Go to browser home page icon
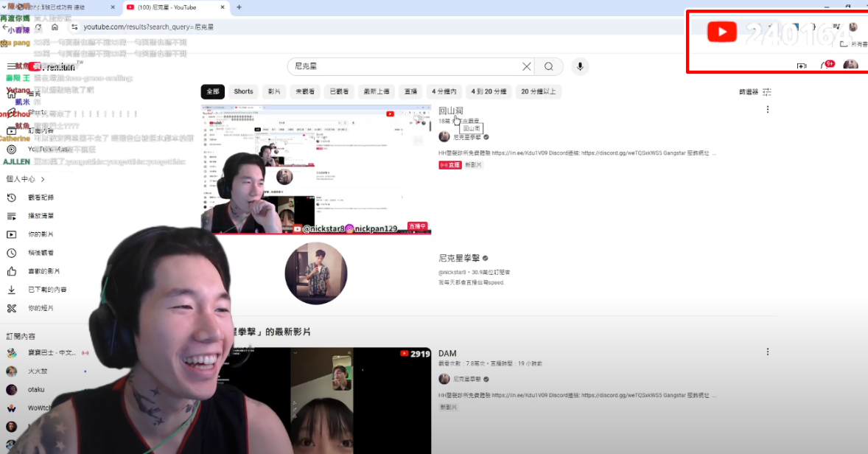This screenshot has height=454, width=868. click(x=55, y=27)
